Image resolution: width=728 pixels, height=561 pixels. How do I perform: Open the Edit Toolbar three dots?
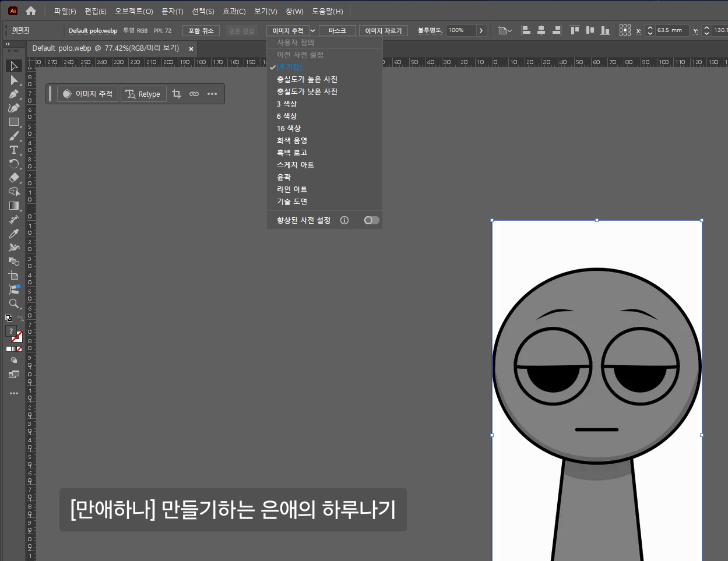click(x=14, y=393)
